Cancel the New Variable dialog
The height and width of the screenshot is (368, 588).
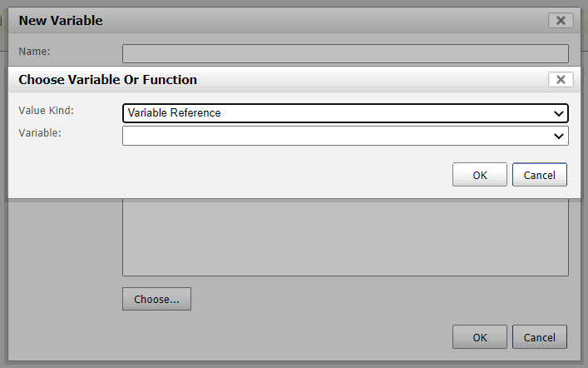[x=539, y=337]
